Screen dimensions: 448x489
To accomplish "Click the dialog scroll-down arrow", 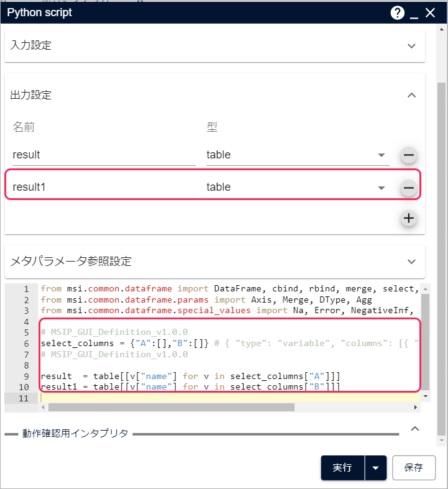I will pyautogui.click(x=441, y=441).
